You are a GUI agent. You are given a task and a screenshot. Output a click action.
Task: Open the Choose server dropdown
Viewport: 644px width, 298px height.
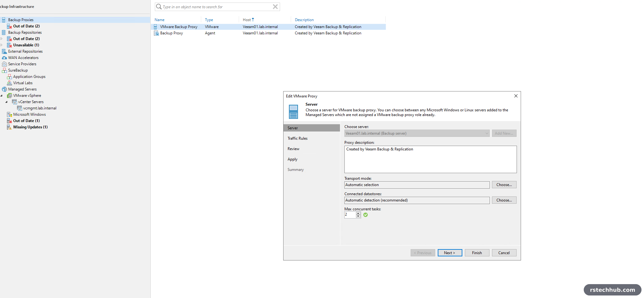[487, 133]
